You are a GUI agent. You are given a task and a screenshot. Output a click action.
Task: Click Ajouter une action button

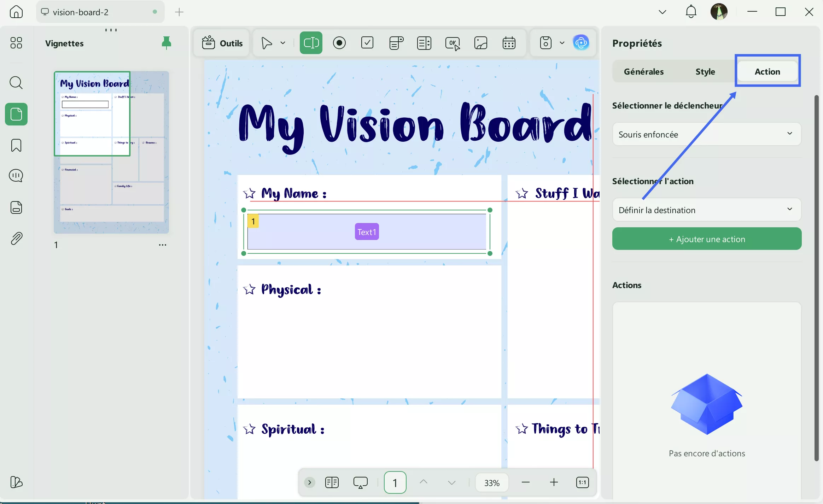(706, 239)
